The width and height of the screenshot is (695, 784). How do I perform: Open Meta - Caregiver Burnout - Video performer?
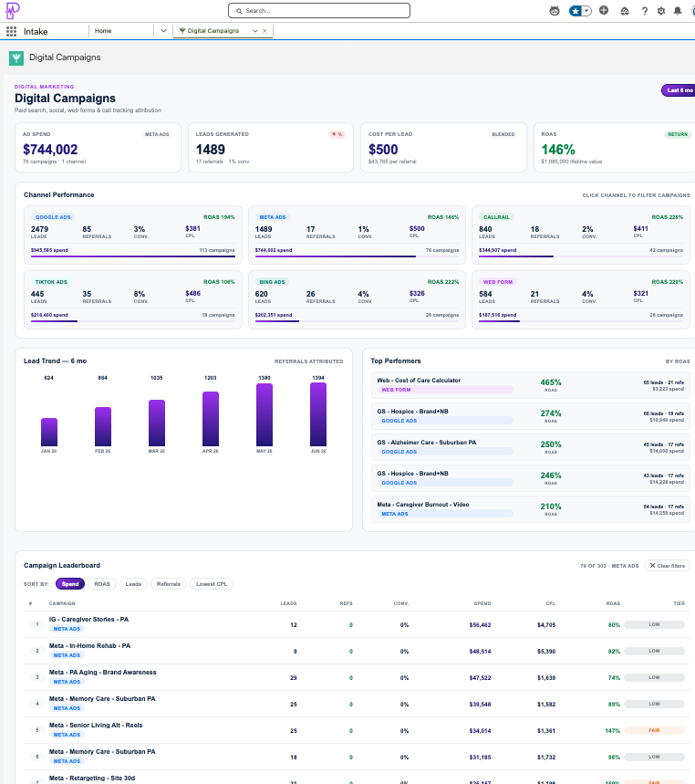(531, 509)
